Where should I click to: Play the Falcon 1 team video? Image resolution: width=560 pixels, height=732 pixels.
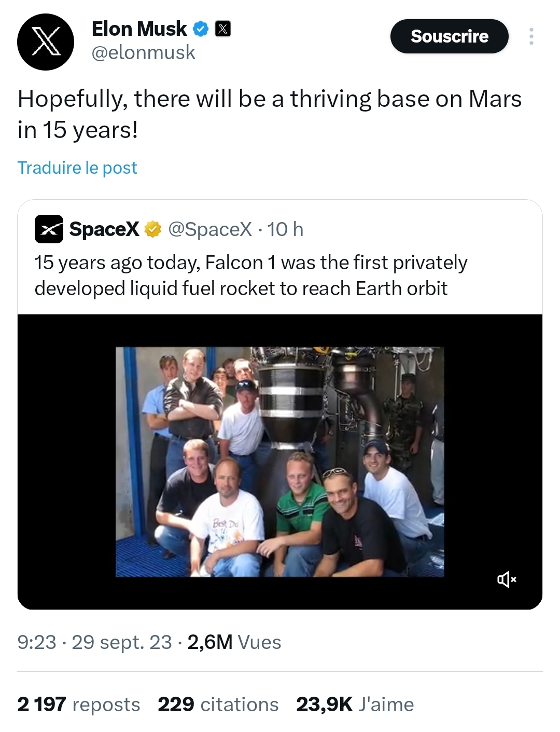[279, 461]
